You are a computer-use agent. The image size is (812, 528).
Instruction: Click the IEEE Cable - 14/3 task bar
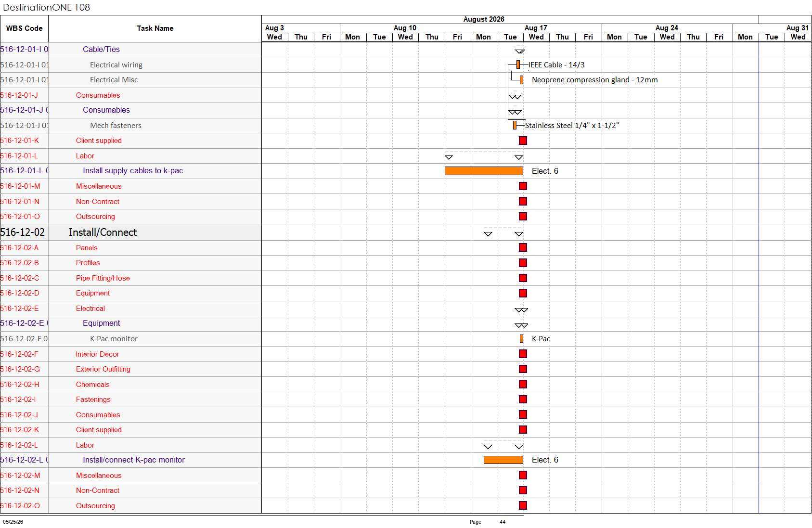pos(518,64)
